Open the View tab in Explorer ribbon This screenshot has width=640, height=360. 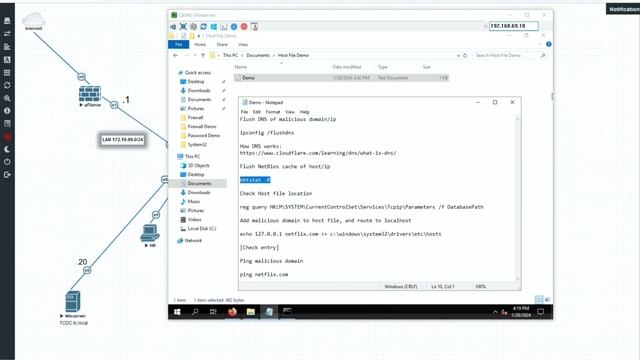(243, 44)
